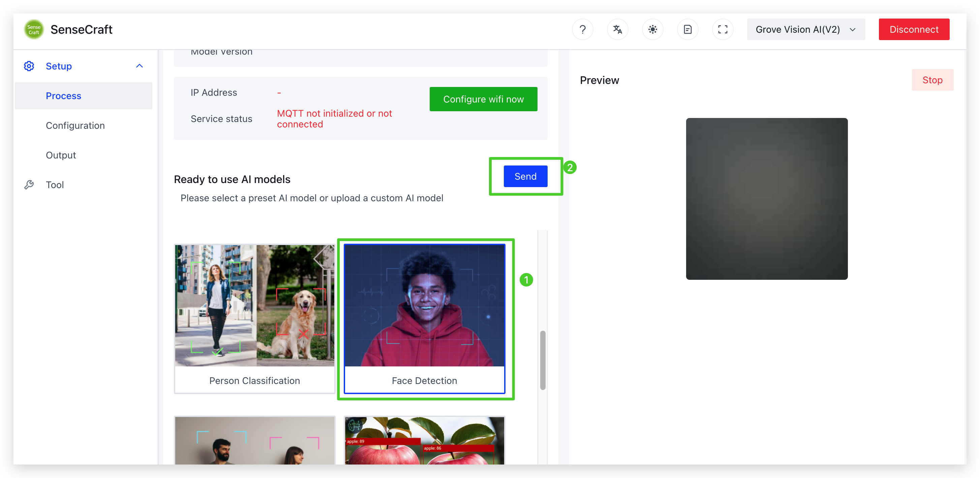Select the Face Detection model card
The image size is (980, 478).
pyautogui.click(x=424, y=319)
